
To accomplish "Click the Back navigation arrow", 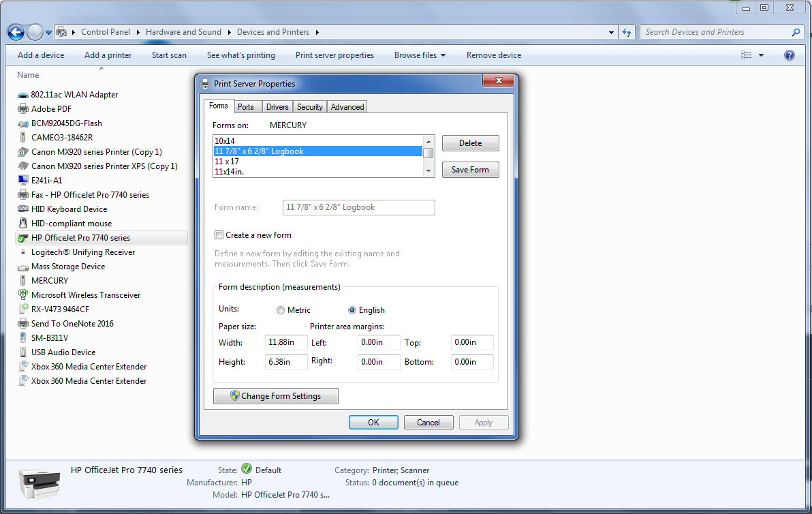I will pyautogui.click(x=16, y=32).
